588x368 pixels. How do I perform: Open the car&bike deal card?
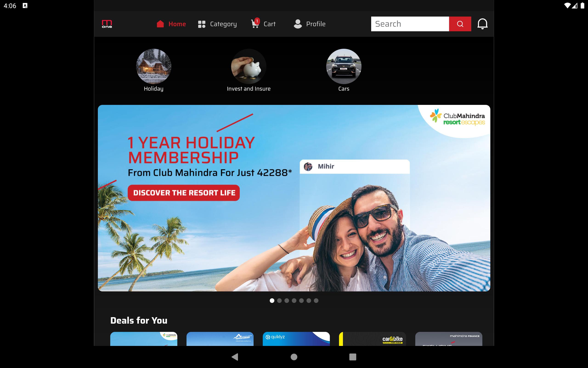(373, 339)
